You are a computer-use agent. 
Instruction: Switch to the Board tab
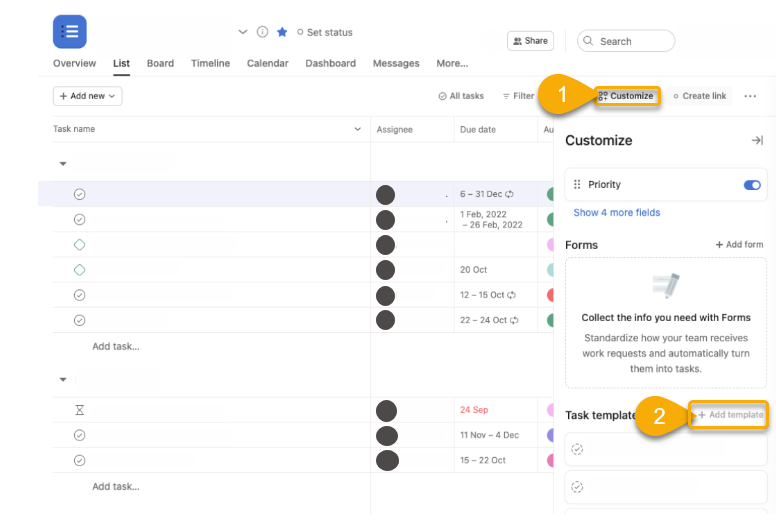(x=160, y=63)
